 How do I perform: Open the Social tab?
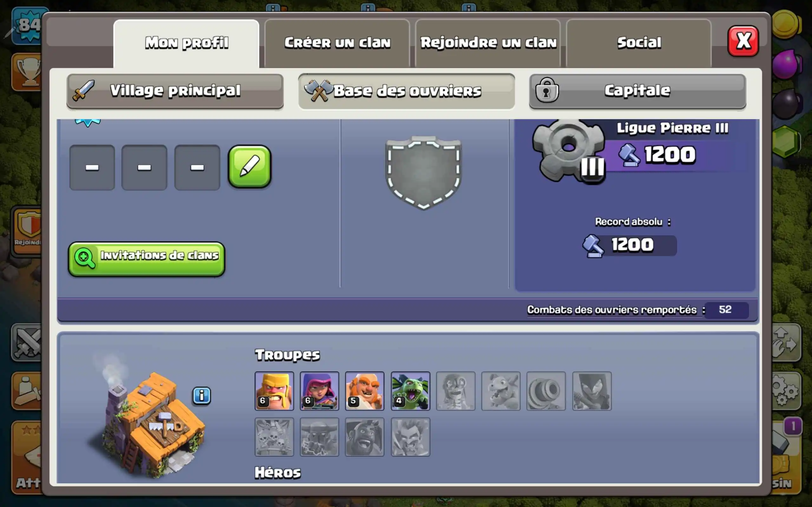click(x=639, y=43)
